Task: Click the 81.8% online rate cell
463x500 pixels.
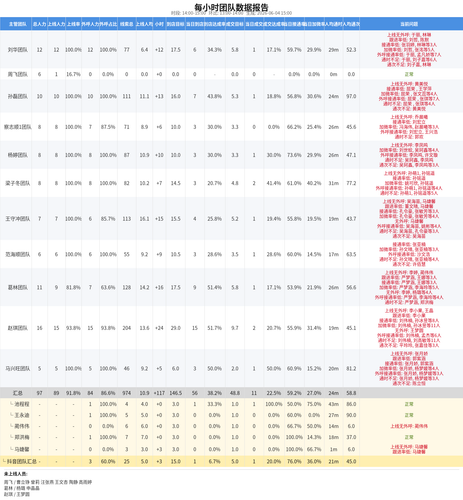Action: 73,287
